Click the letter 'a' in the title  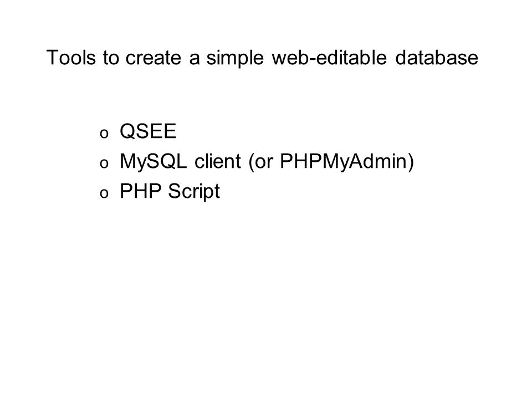click(194, 60)
